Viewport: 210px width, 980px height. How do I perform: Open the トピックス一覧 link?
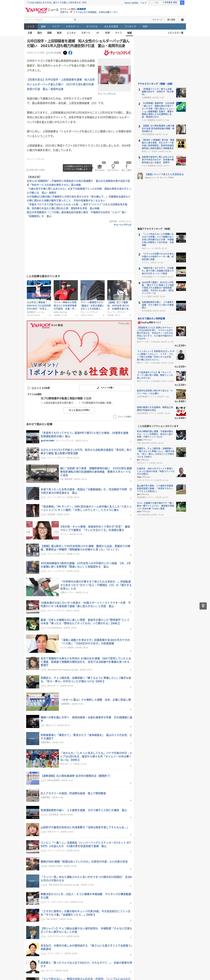pos(175,33)
